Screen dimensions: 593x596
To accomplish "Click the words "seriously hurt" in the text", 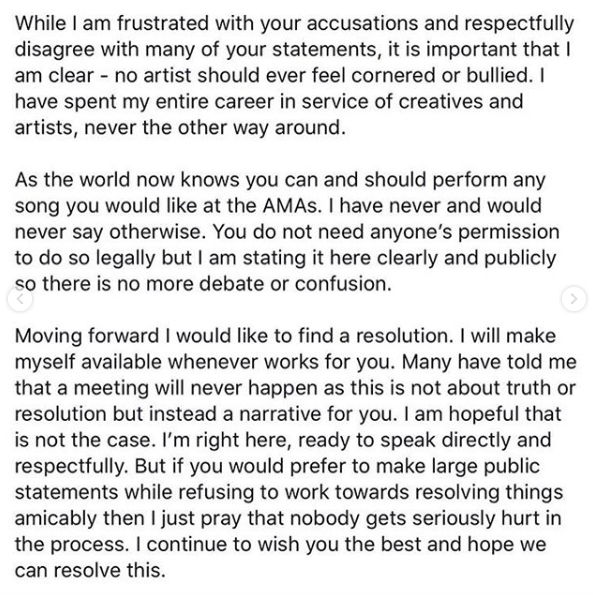I will tap(473, 518).
